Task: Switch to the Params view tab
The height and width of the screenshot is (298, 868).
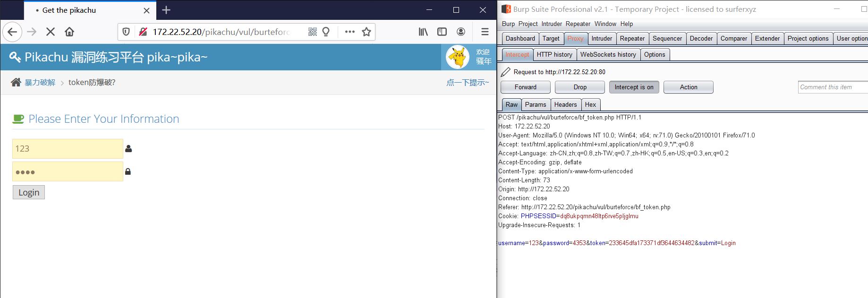Action: [x=536, y=104]
